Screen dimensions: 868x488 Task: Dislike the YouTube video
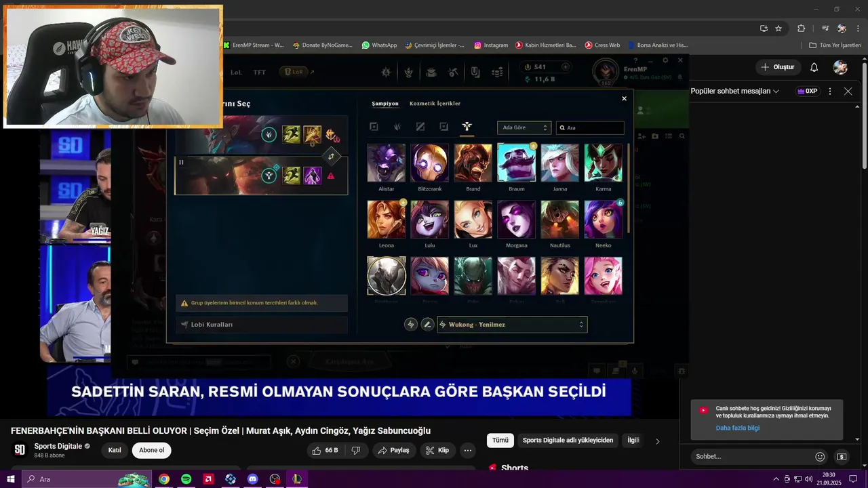tap(355, 450)
